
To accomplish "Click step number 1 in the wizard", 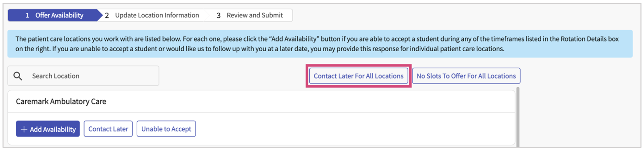I will 27,16.
